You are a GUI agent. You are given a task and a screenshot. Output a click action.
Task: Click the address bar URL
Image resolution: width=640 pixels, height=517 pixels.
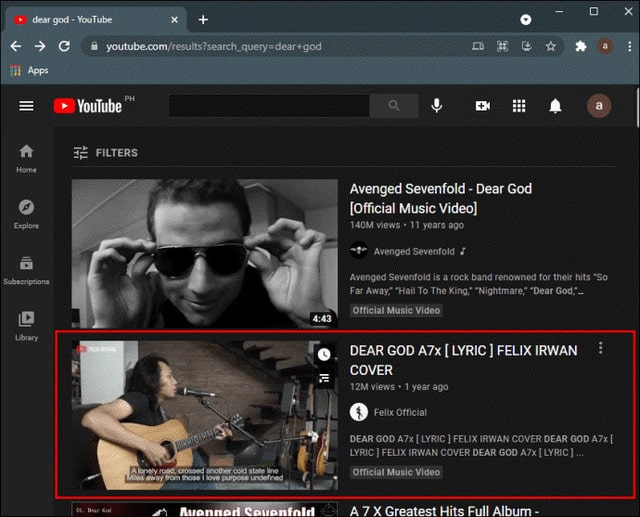click(x=213, y=47)
